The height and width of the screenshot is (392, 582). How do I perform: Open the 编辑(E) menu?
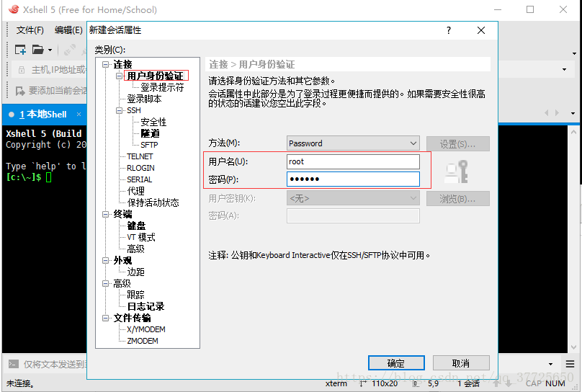click(x=68, y=30)
